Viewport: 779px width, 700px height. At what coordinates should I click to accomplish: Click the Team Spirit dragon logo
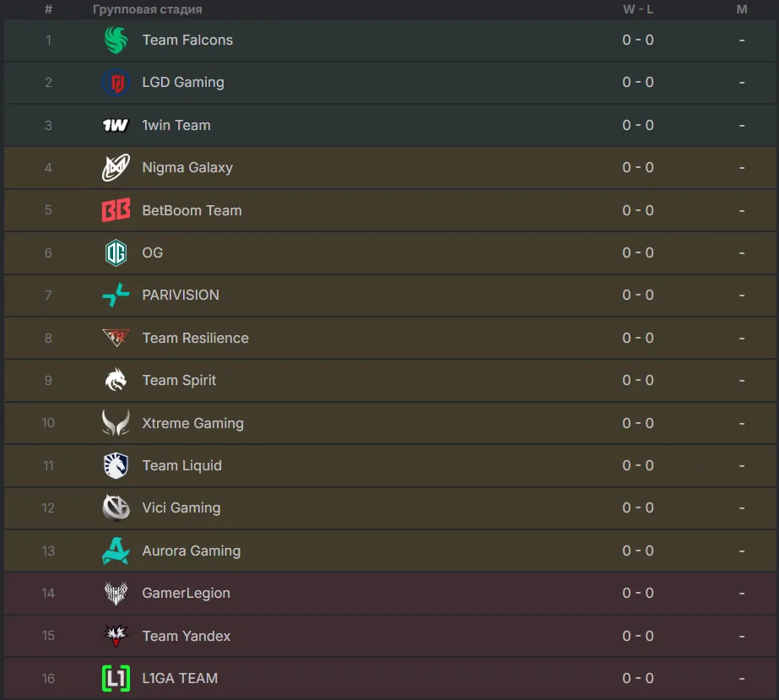pos(116,380)
